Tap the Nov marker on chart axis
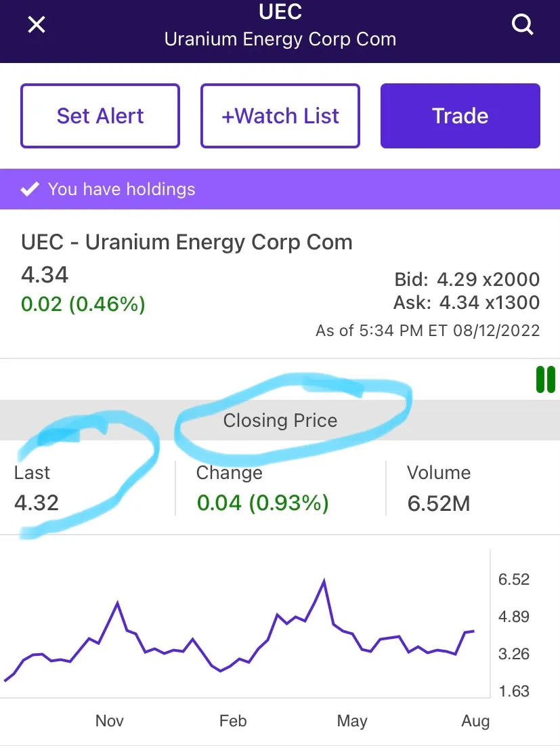560x746 pixels. click(109, 721)
